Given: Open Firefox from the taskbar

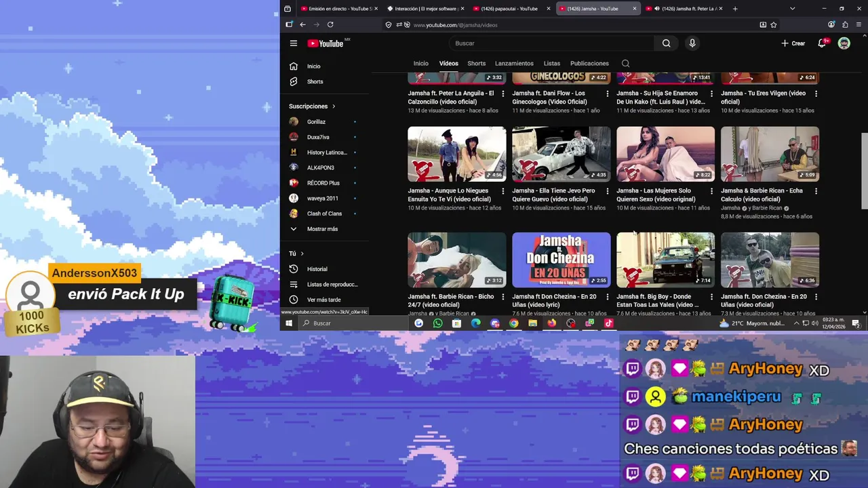Looking at the screenshot, I should pos(552,323).
